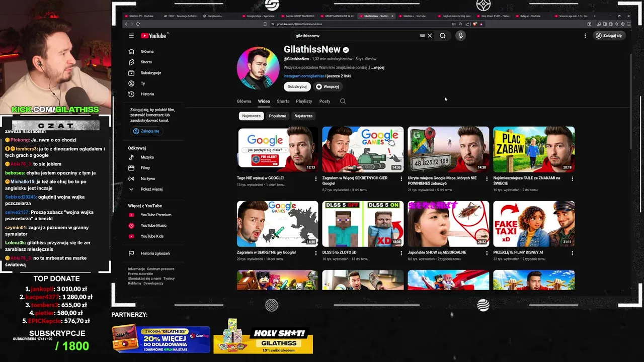
Task: Open the Centrum prasowe footer link
Action: [160, 269]
